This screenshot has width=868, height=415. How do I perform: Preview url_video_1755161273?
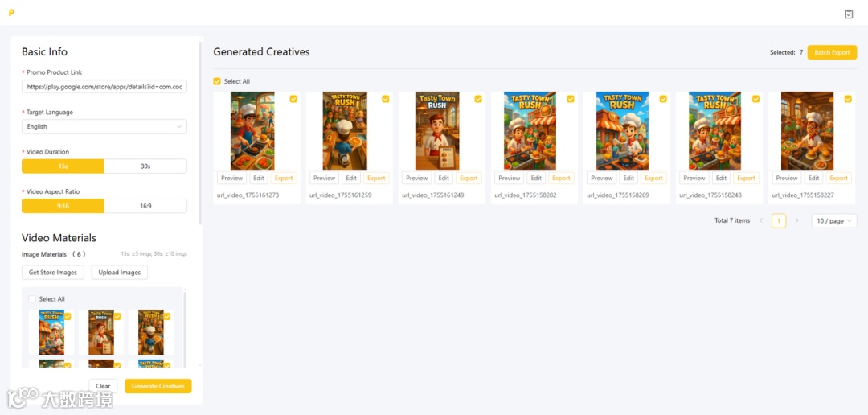(x=232, y=178)
